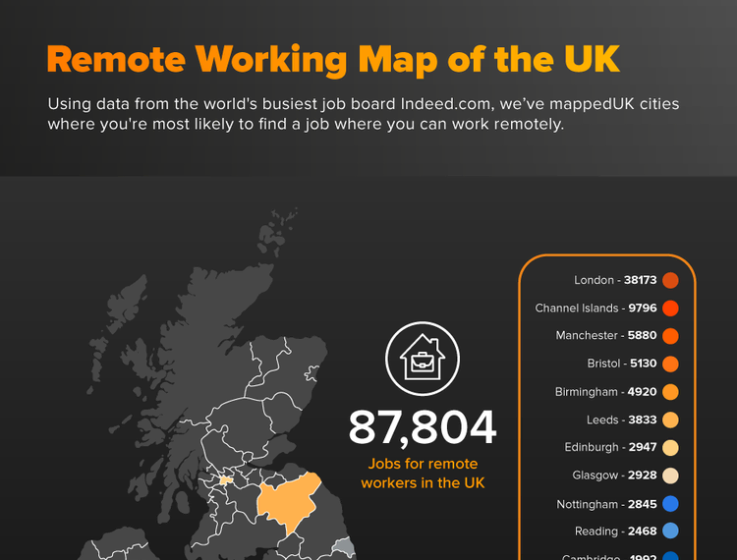Click the 87,804 jobs total figure
The height and width of the screenshot is (560, 737).
tap(423, 427)
